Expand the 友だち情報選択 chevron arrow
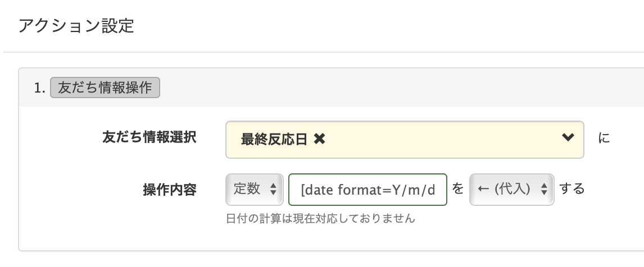 [568, 138]
